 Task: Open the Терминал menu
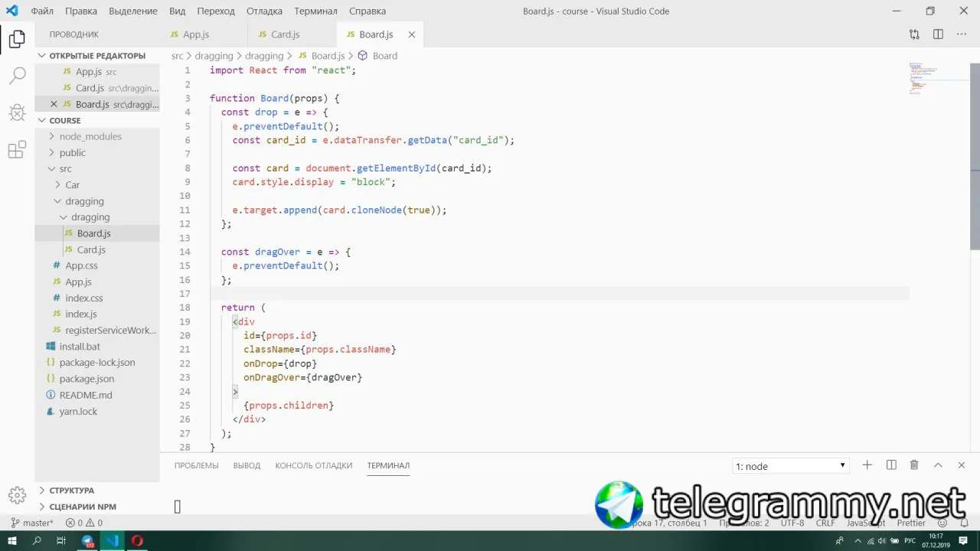[315, 11]
